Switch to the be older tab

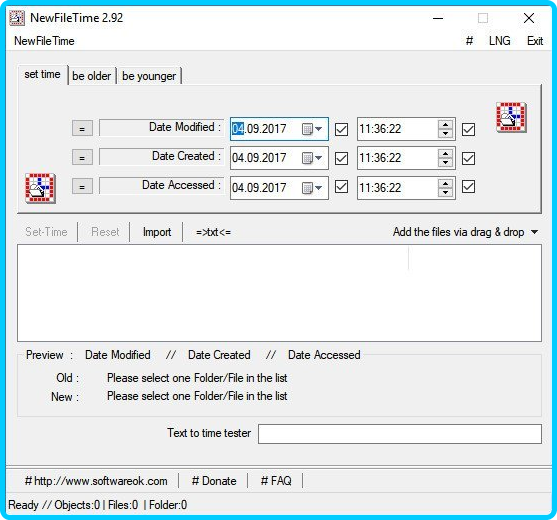[92, 76]
